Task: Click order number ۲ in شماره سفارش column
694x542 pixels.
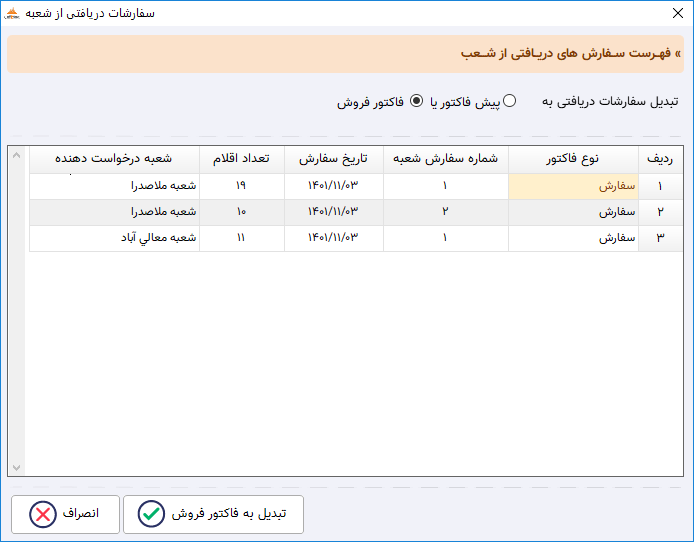Action: (x=446, y=212)
